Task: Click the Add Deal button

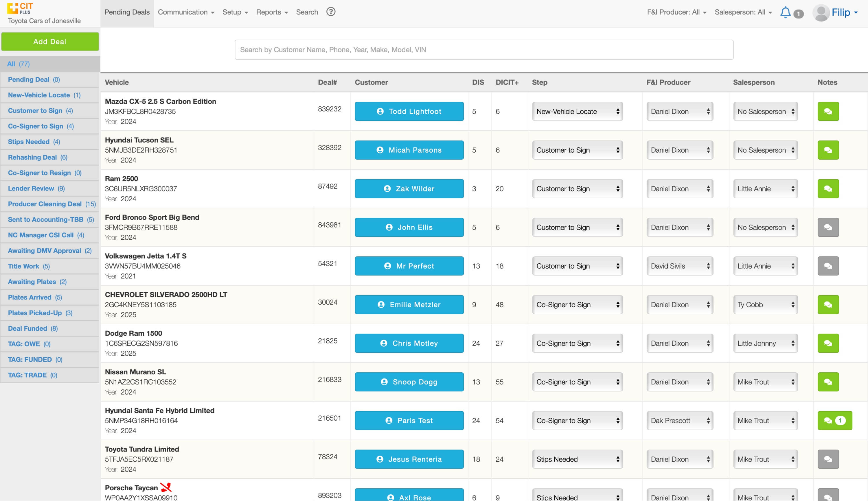Action: click(50, 42)
